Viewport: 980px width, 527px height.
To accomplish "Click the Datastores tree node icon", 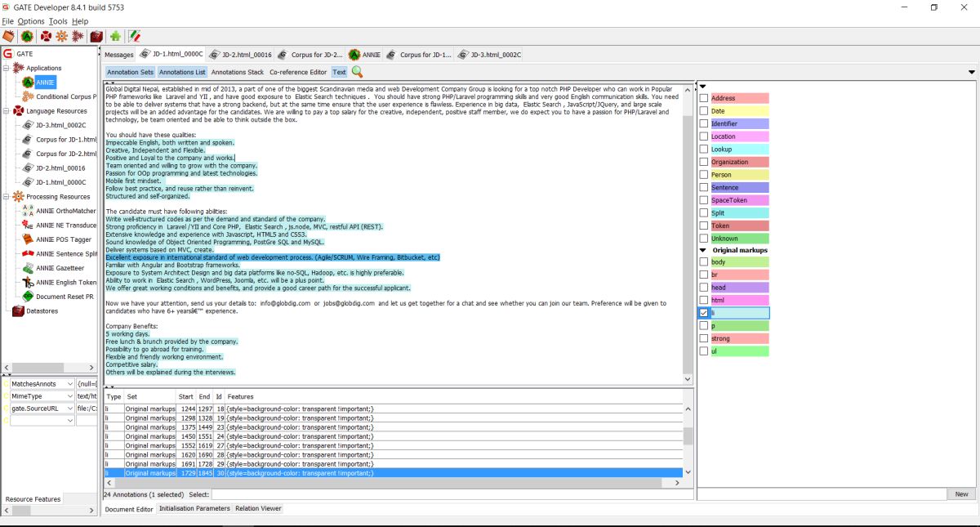I will click(18, 310).
